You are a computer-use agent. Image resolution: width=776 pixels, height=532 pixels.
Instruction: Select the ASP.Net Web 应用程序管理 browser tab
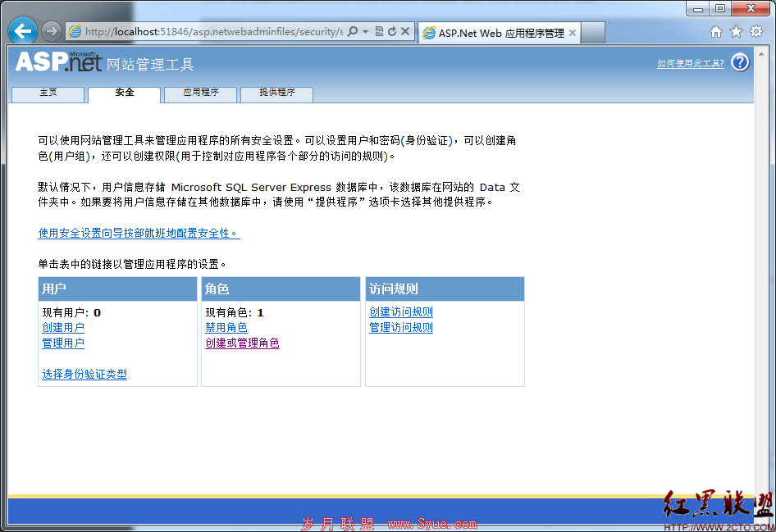coord(500,33)
